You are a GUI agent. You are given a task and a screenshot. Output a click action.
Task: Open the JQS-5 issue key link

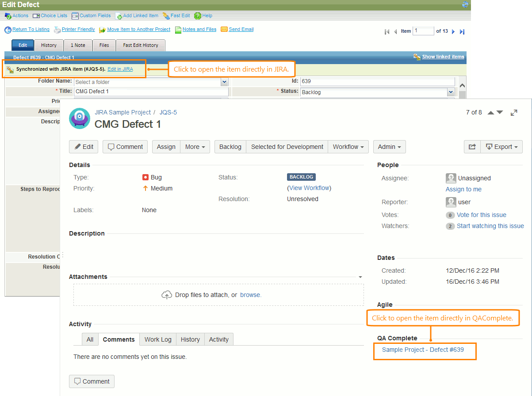[168, 112]
